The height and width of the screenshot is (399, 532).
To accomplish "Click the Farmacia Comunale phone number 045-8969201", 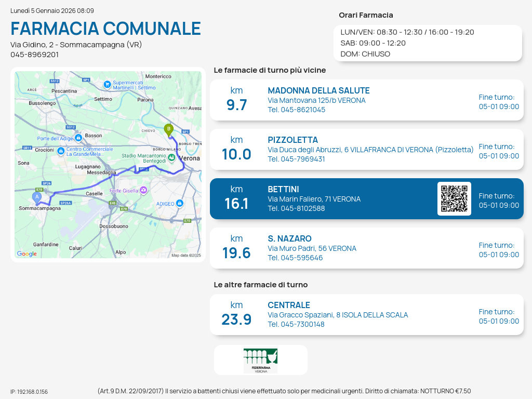I will point(34,55).
